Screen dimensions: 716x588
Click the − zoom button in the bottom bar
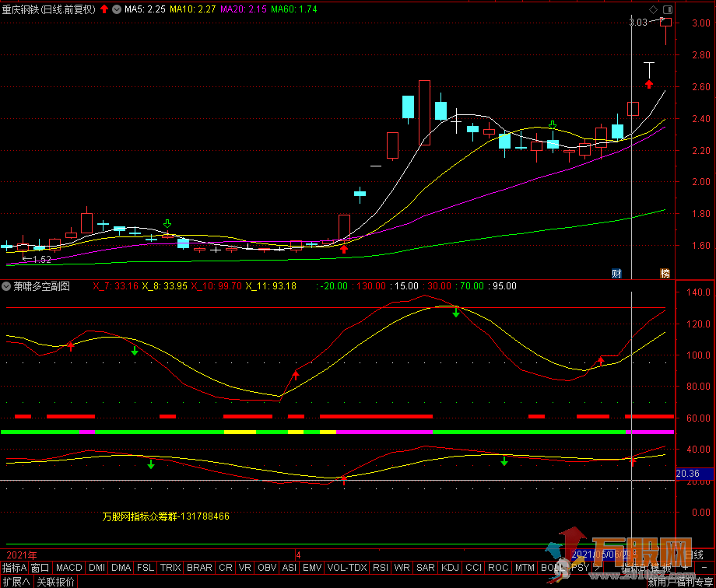click(704, 568)
